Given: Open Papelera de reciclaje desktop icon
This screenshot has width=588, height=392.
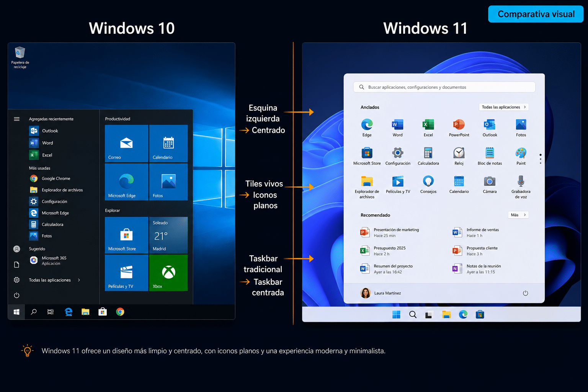Looking at the screenshot, I should tap(20, 57).
